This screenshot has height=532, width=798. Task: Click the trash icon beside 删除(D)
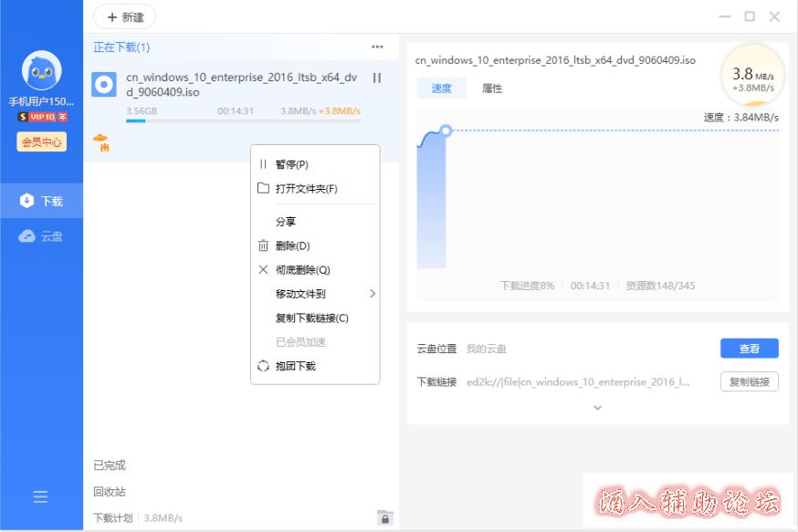[x=263, y=245]
